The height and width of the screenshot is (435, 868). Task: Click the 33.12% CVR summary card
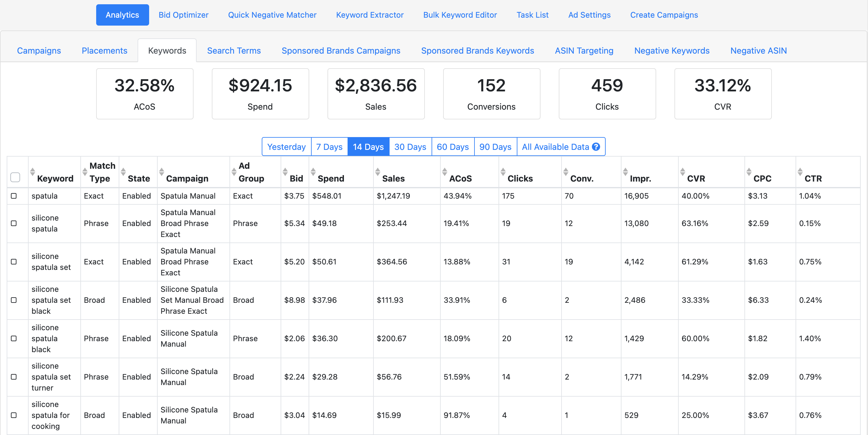pyautogui.click(x=723, y=94)
